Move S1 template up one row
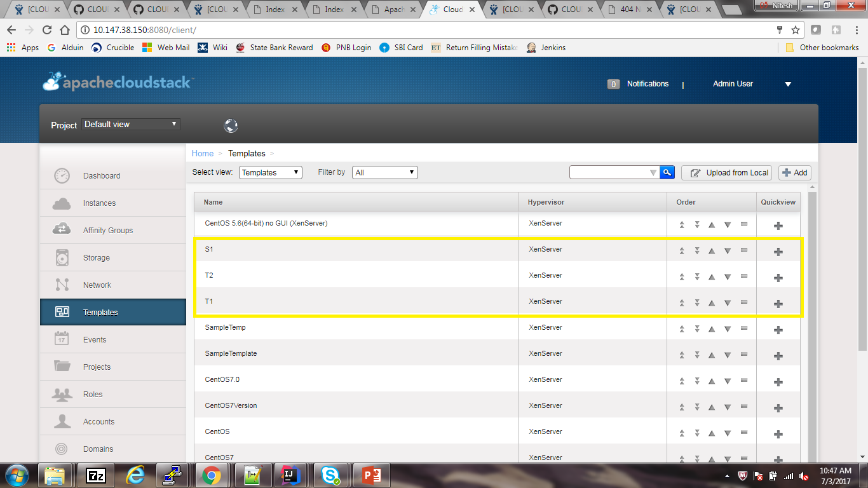The height and width of the screenshot is (488, 868). [x=712, y=250]
